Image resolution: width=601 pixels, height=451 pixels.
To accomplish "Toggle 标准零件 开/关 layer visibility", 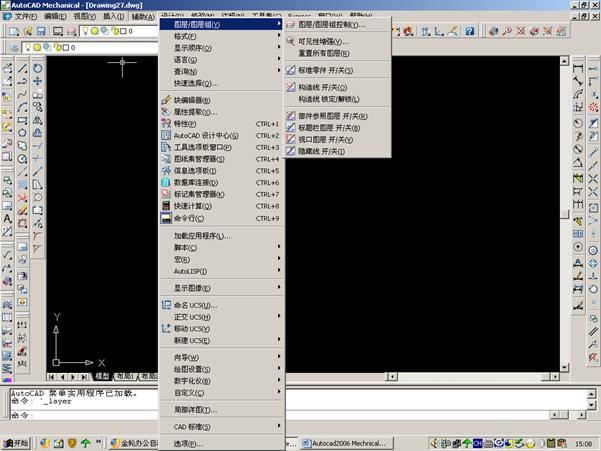I will click(x=338, y=71).
